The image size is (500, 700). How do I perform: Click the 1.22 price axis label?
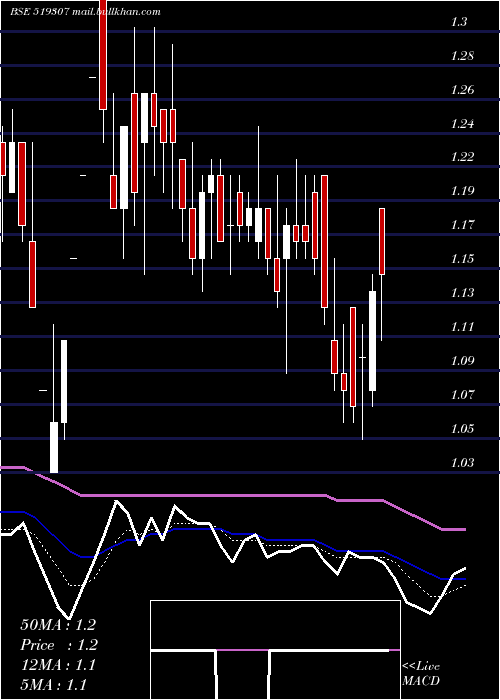(462, 157)
